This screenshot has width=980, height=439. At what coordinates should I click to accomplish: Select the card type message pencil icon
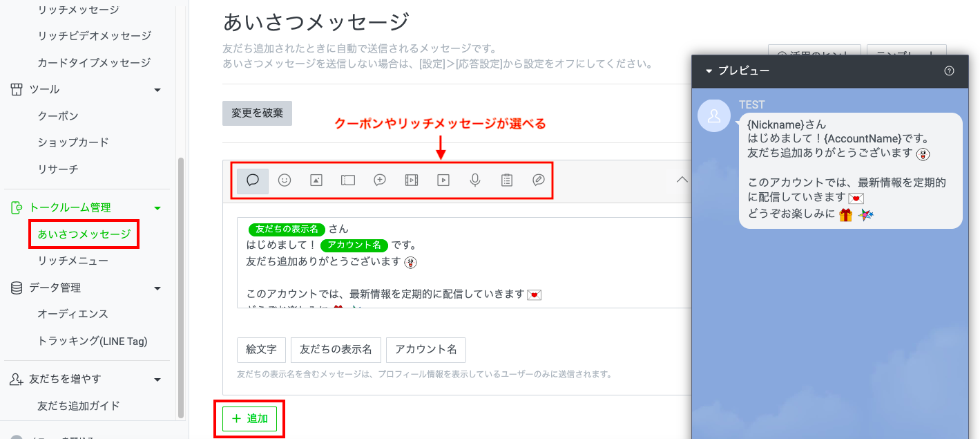coord(538,180)
